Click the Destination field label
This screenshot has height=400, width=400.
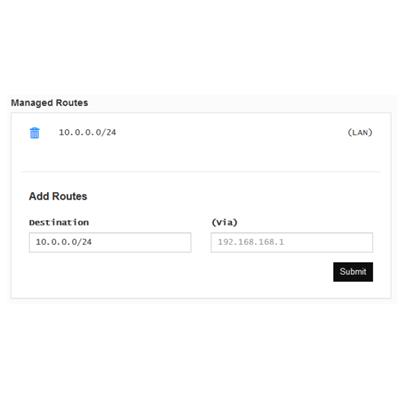[x=59, y=222]
